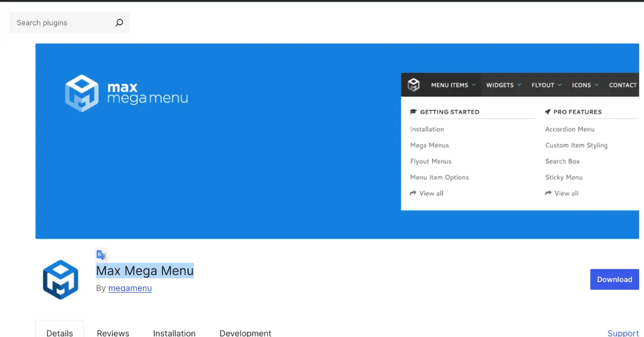Open the Support link
The width and height of the screenshot is (644, 337).
(623, 333)
